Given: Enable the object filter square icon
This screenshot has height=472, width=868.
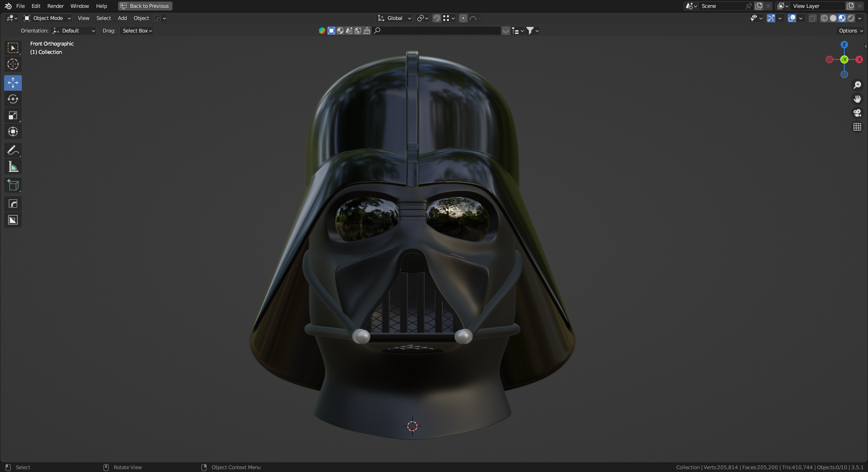Looking at the screenshot, I should pos(331,31).
